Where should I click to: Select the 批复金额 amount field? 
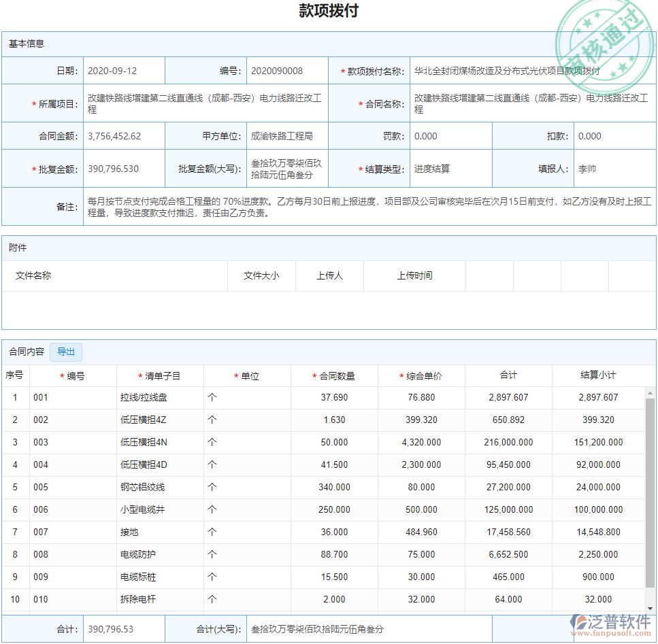[x=124, y=167]
